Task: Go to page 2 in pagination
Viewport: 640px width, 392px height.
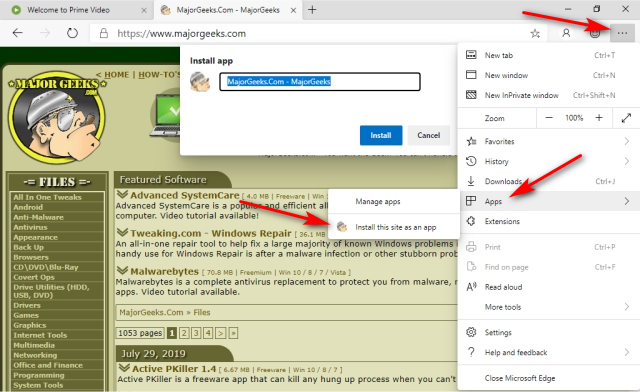Action: [184, 333]
